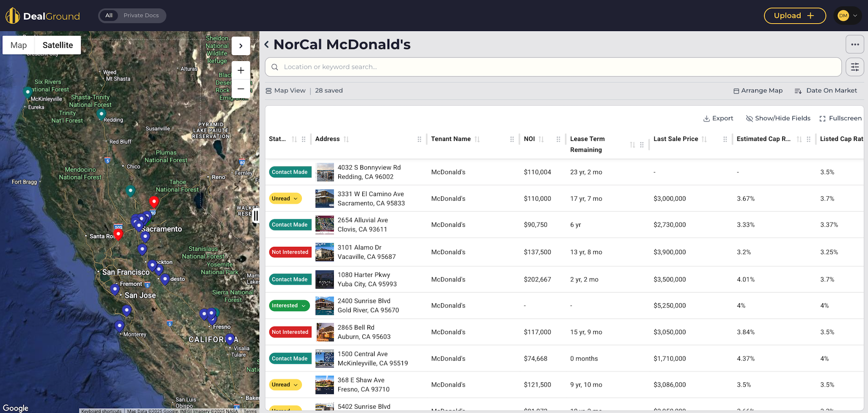Image resolution: width=868 pixels, height=413 pixels.
Task: Switch to Private Docs filter
Action: 141,16
